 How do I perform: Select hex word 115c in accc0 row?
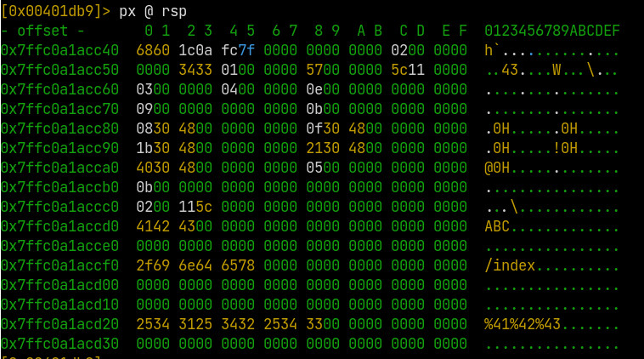click(195, 207)
